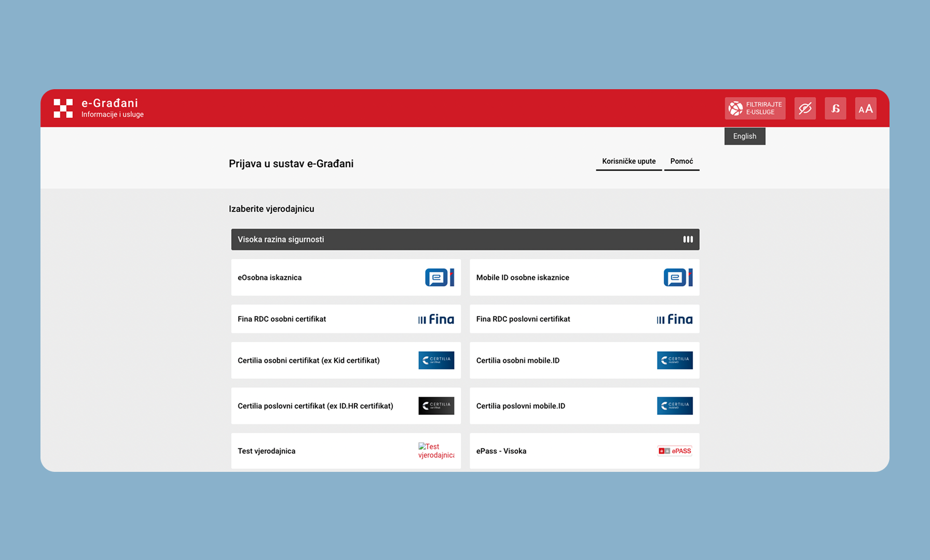Open the Pomoć tab
Image resolution: width=930 pixels, height=560 pixels.
point(681,161)
